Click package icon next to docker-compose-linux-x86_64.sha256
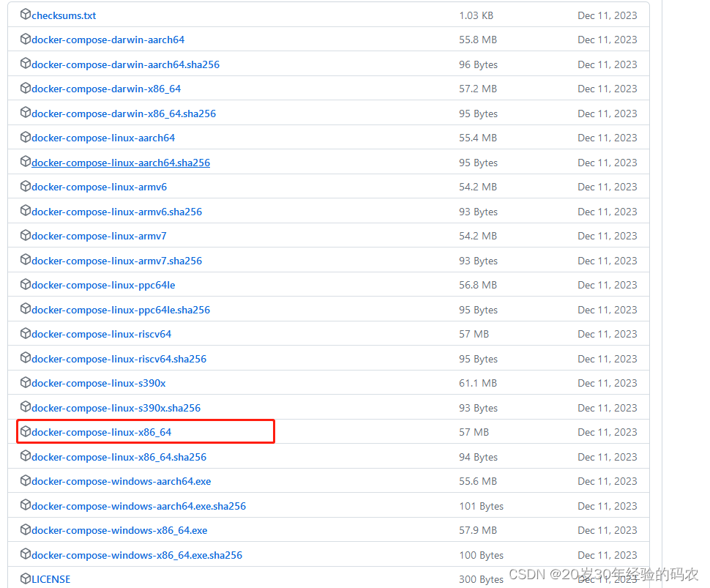Image resolution: width=710 pixels, height=588 pixels. tap(26, 456)
